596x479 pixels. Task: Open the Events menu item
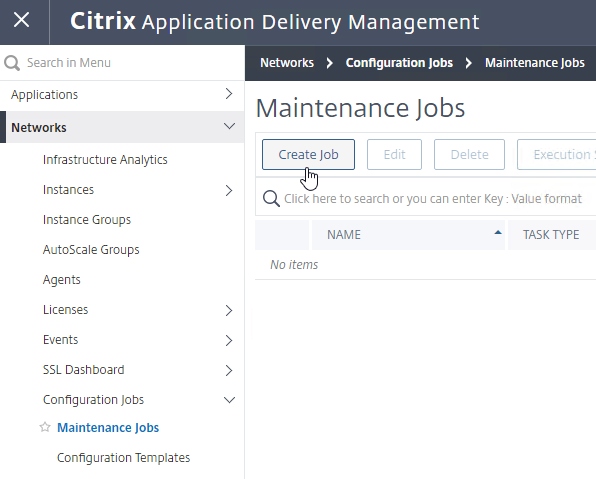[x=60, y=340]
